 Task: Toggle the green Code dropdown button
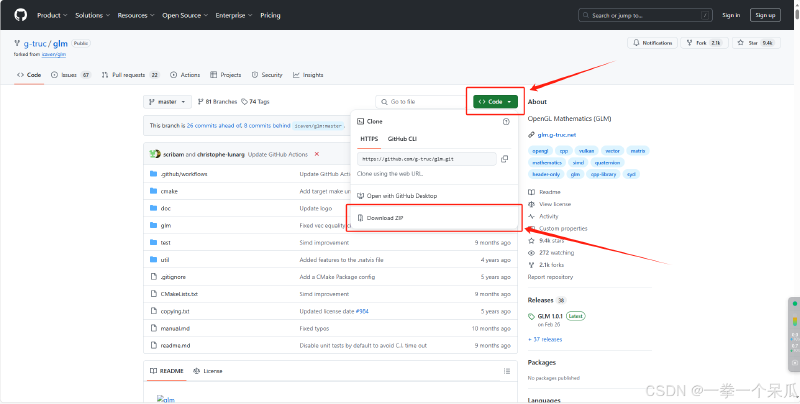495,102
